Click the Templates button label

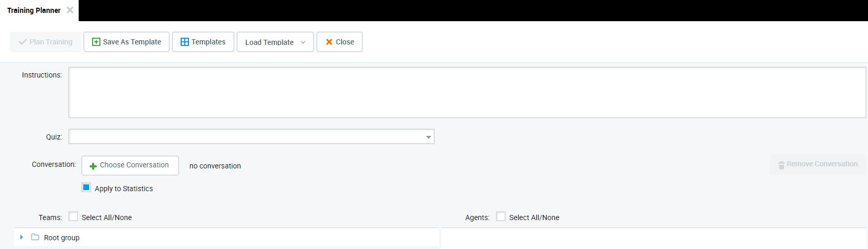click(208, 42)
